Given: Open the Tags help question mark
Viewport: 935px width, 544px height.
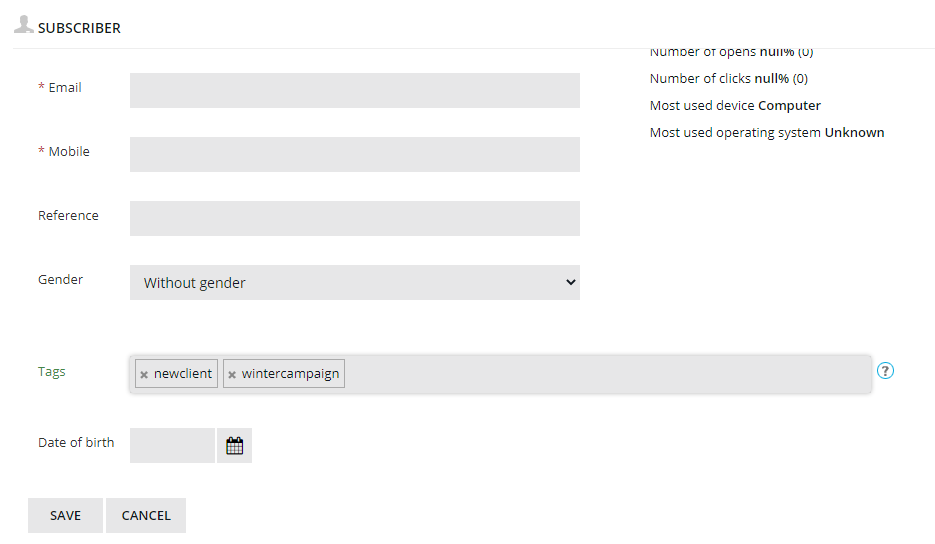Looking at the screenshot, I should click(x=885, y=371).
